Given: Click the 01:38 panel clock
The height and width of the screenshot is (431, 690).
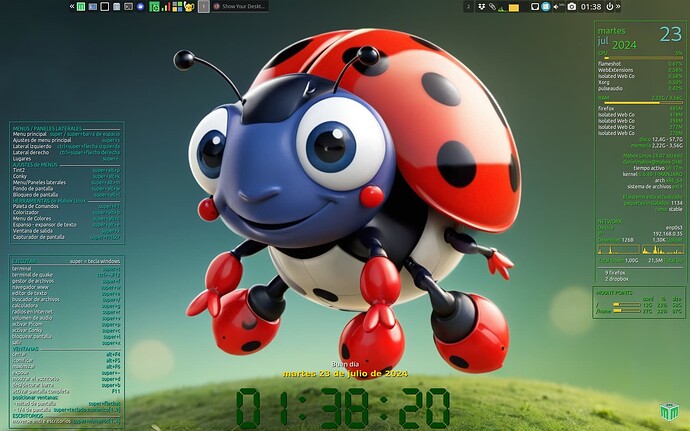Looking at the screenshot, I should [591, 6].
